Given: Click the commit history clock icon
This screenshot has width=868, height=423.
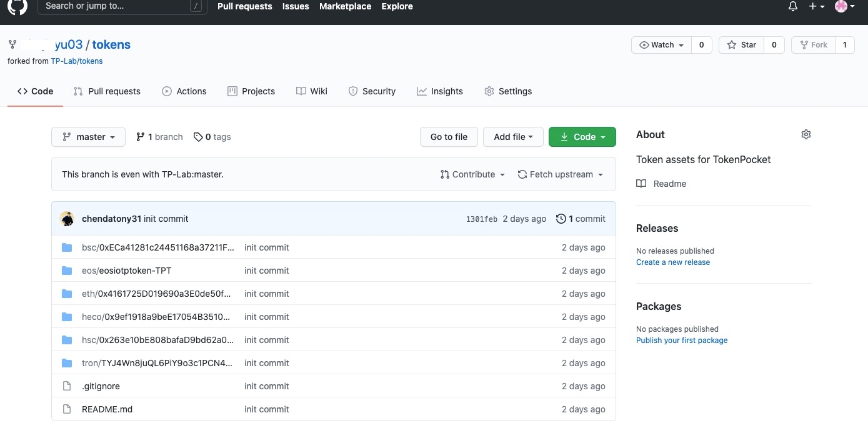Looking at the screenshot, I should (x=561, y=219).
